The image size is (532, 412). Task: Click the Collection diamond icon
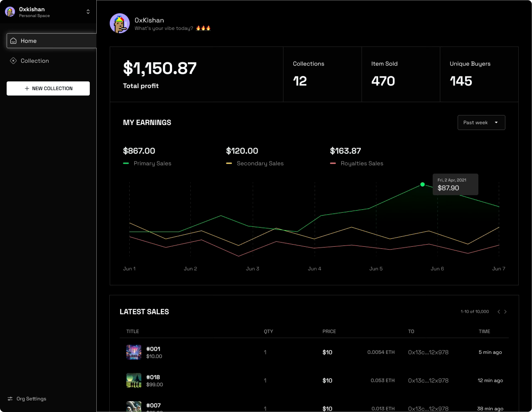[13, 61]
